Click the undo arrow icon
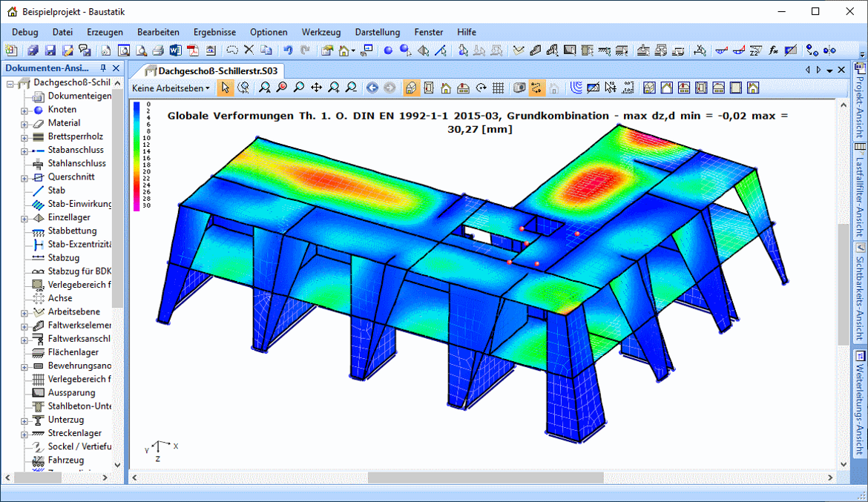Screen dimensions: 868x502 click(x=288, y=50)
